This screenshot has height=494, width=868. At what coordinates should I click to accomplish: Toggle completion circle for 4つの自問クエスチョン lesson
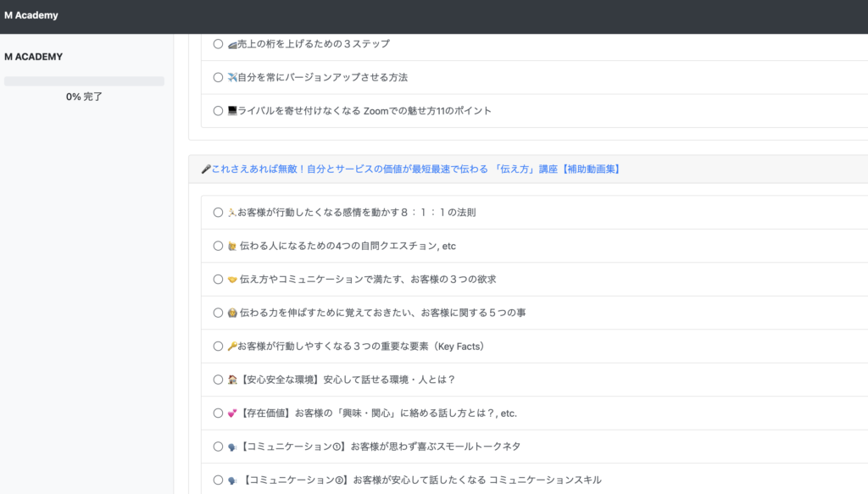[x=218, y=246]
